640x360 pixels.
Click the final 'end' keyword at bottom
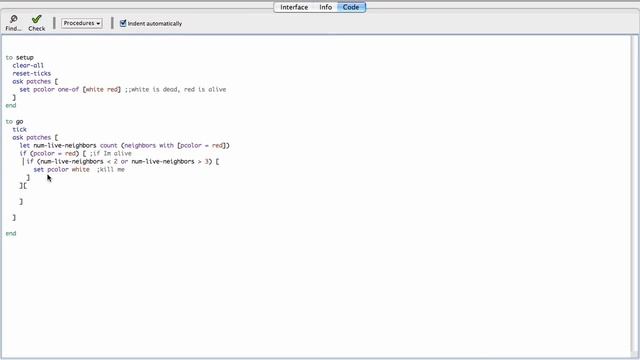[x=11, y=233]
